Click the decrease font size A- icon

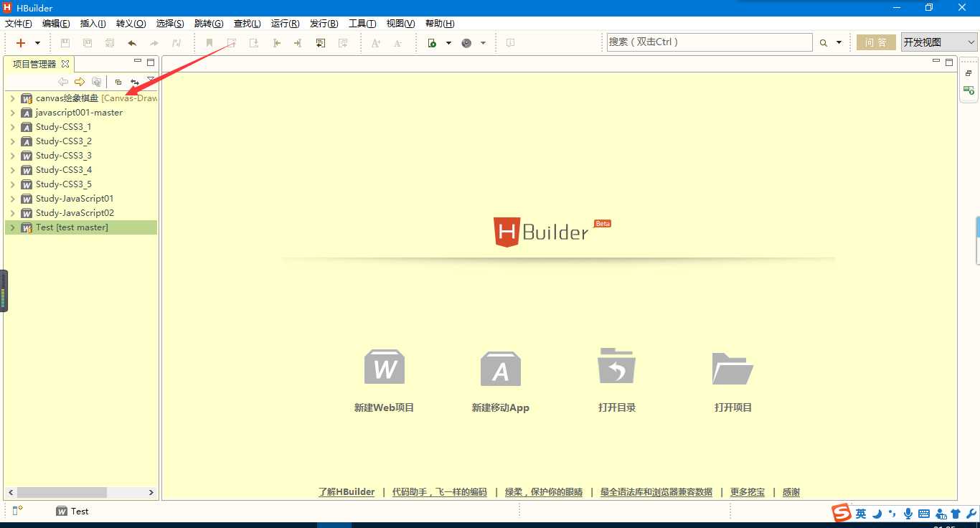tap(398, 43)
